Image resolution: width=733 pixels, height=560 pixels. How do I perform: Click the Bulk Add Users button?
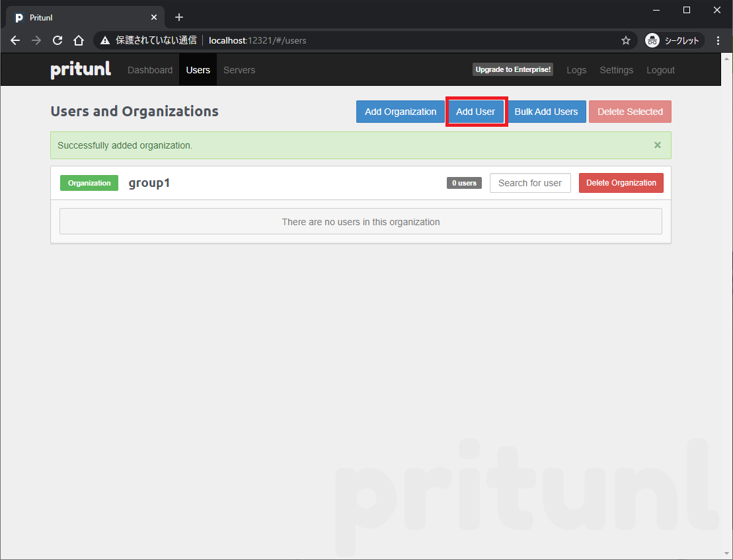pos(546,112)
